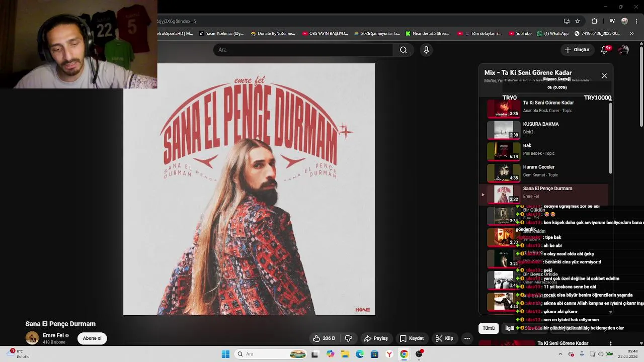Start voice search with the microphone icon

[x=426, y=50]
